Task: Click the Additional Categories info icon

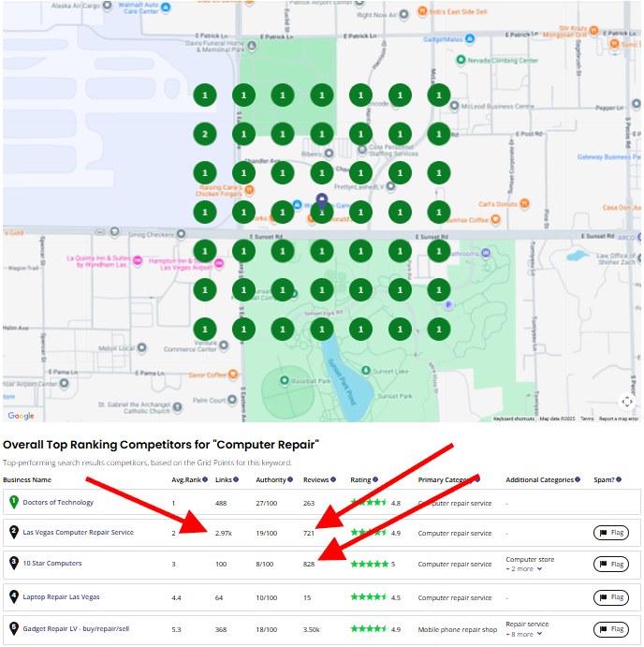Action: (578, 479)
